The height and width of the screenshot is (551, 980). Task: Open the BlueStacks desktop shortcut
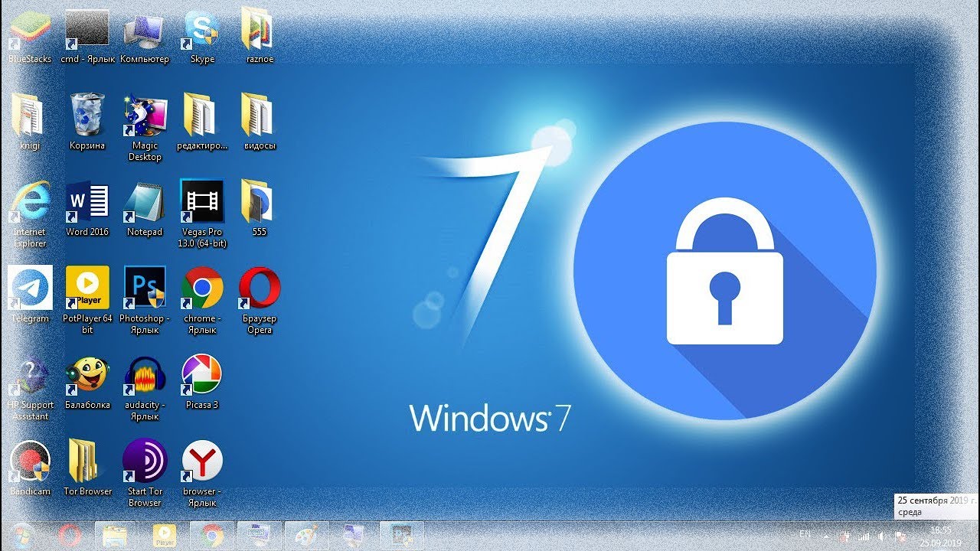[30, 35]
